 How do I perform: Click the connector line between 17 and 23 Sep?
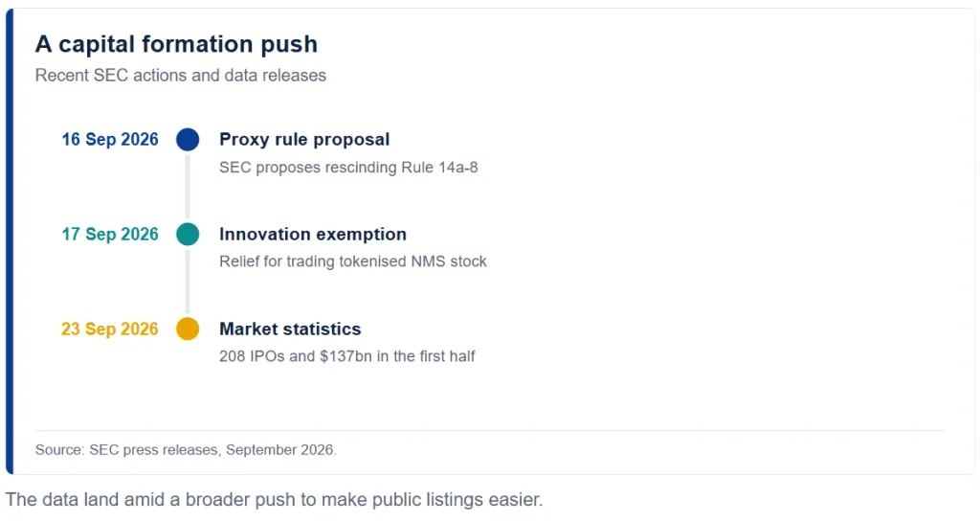(188, 282)
